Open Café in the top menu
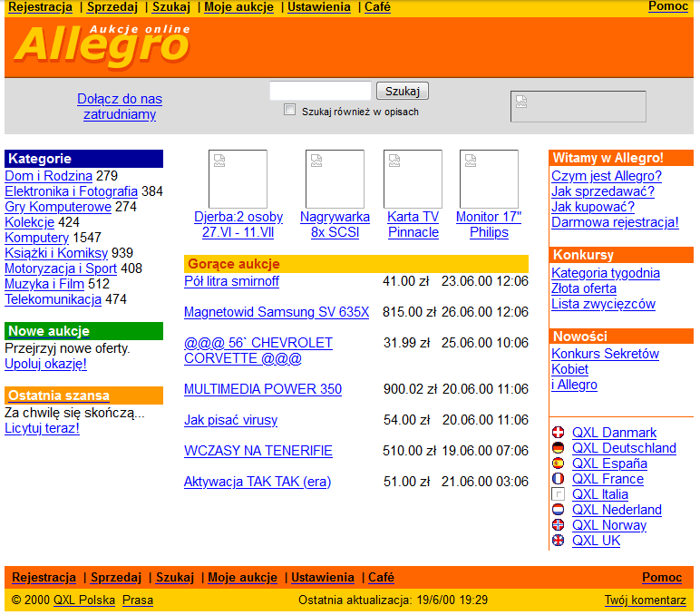Screen dimensions: 700x615 point(378,7)
